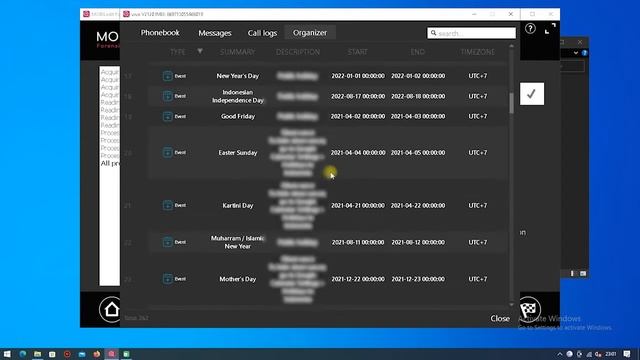Select the Organizer tab
The image size is (640, 360).
tap(310, 33)
